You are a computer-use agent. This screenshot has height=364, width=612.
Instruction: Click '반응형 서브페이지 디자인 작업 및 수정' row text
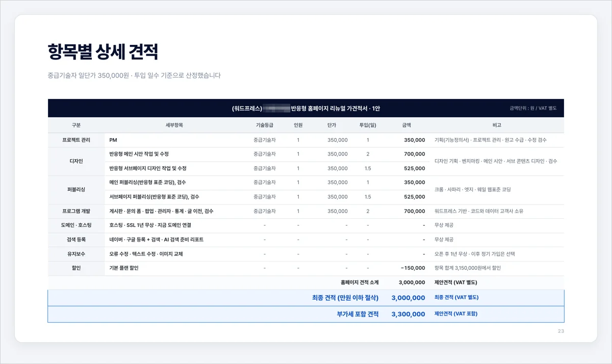pyautogui.click(x=148, y=168)
